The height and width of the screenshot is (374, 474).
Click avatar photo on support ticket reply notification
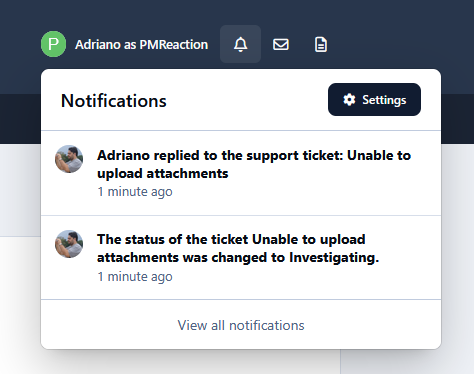pyautogui.click(x=69, y=159)
